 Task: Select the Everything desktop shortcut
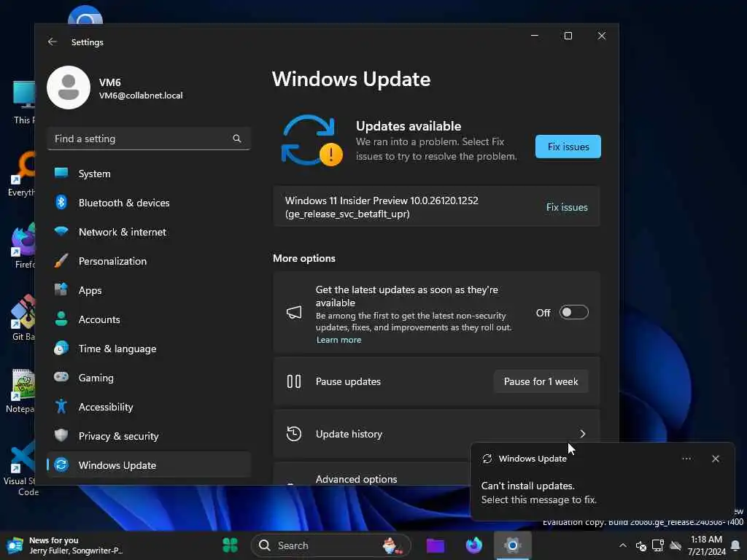click(23, 174)
